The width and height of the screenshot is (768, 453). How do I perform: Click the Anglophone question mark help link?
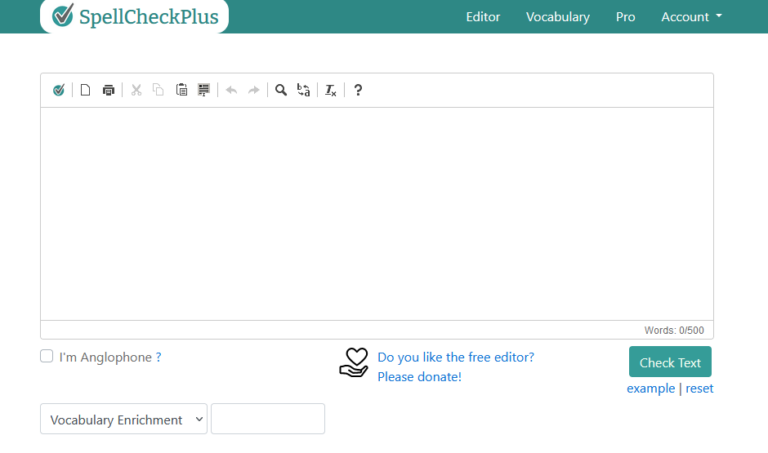(x=158, y=357)
